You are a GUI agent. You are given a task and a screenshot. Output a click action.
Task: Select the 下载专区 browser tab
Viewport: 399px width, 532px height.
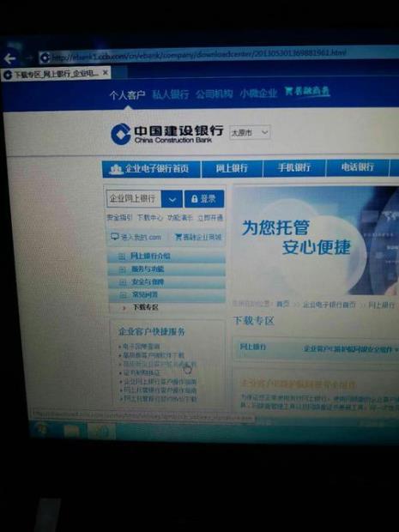click(x=56, y=74)
